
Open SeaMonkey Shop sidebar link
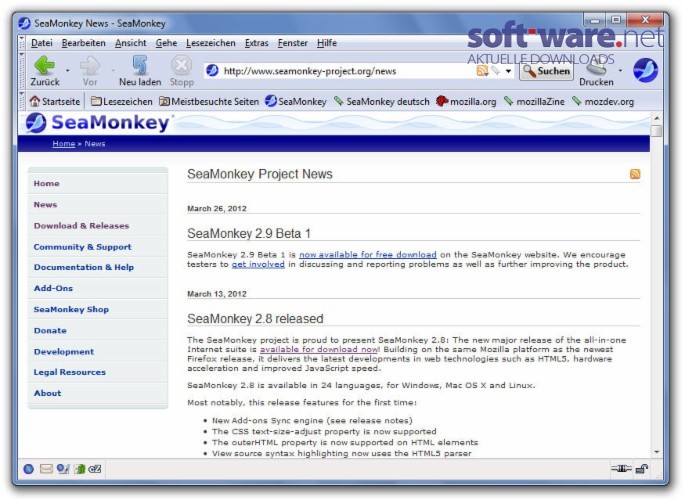point(71,309)
